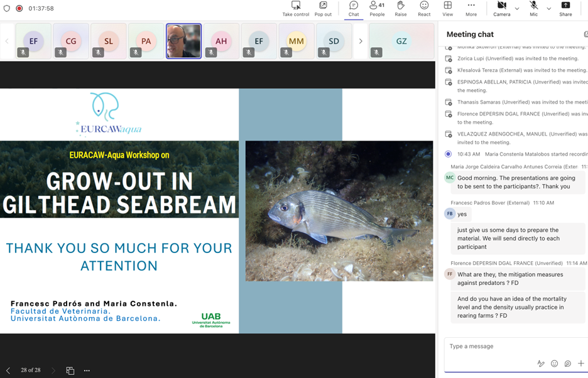Viewport: 588px width, 378px height.
Task: Expand the Camera options dropdown arrow
Action: [x=517, y=8]
